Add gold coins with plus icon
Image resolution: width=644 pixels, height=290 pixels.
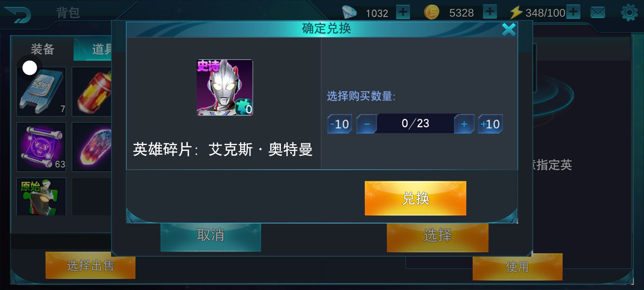pos(490,12)
